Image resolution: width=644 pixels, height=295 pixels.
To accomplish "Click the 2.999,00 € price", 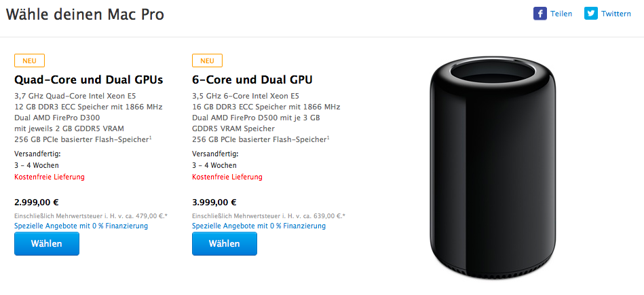I will [37, 202].
